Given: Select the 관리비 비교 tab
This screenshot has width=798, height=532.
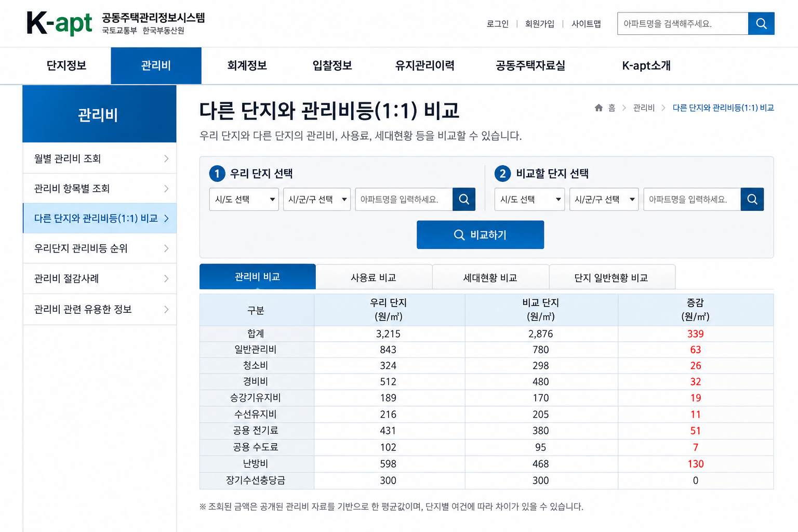Looking at the screenshot, I should (x=258, y=277).
